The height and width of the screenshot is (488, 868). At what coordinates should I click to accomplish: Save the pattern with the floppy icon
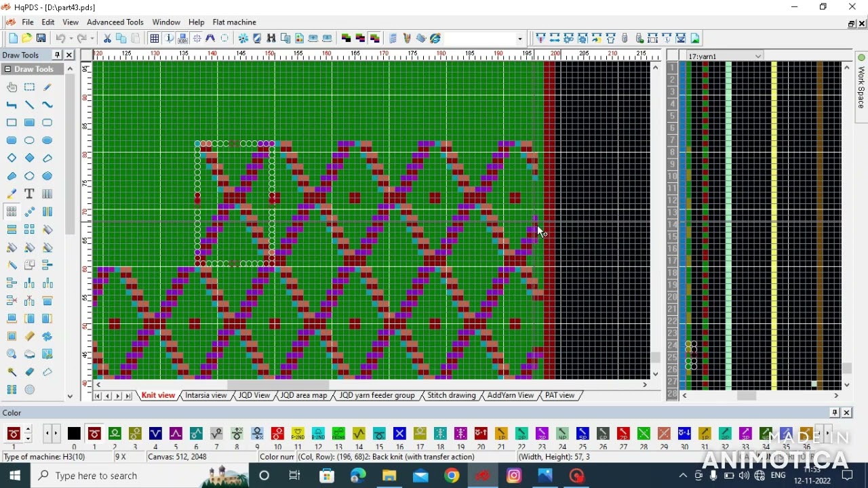(x=41, y=39)
